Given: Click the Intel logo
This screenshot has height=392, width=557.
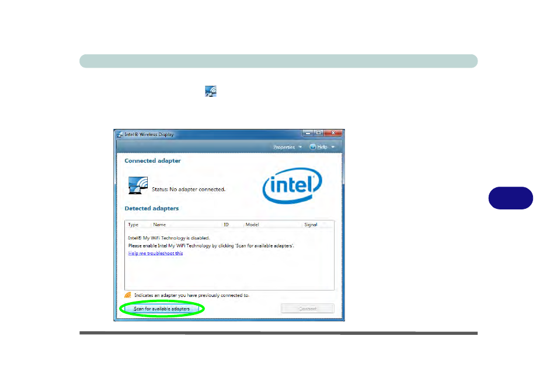Looking at the screenshot, I should 293,185.
